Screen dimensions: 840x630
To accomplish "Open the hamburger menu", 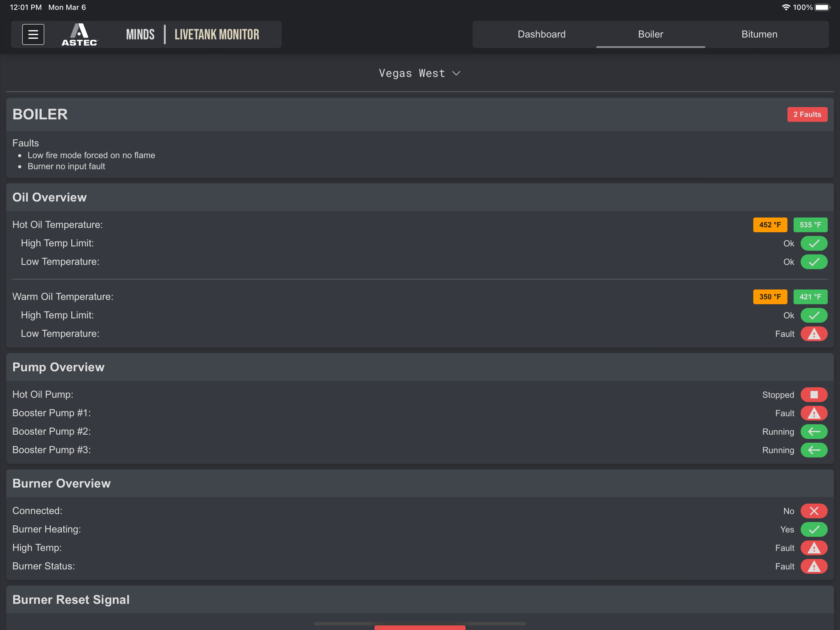I will pos(33,34).
